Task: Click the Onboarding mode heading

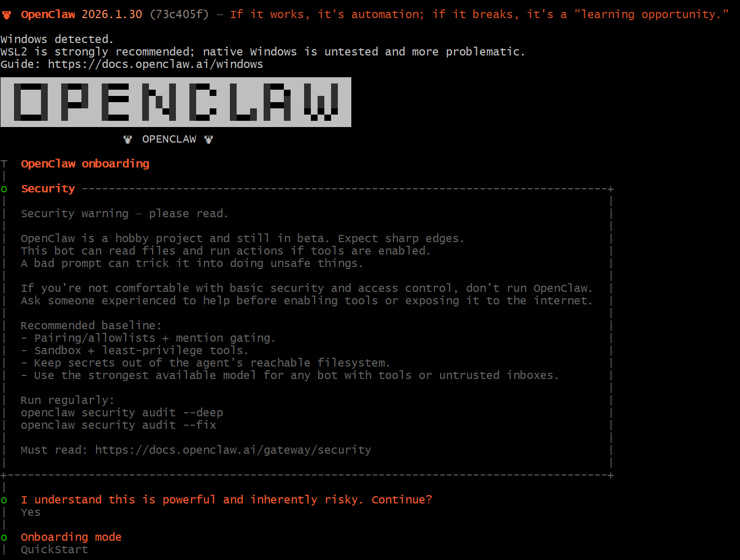Action: (71, 537)
